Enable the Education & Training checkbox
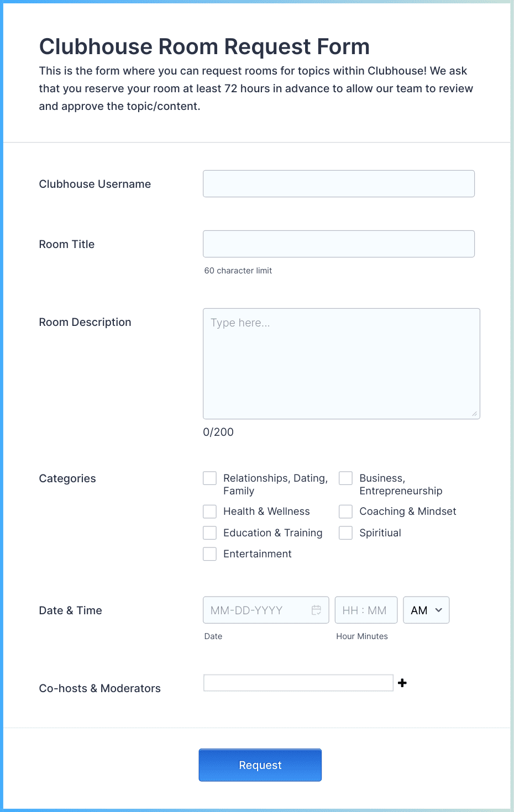Viewport: 514px width, 812px height. [209, 532]
